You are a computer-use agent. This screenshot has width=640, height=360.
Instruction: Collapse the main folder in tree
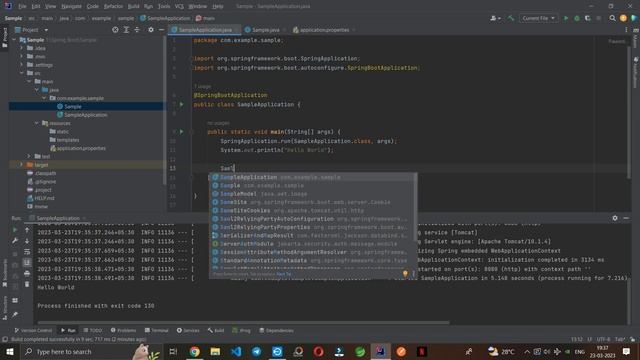(29, 81)
